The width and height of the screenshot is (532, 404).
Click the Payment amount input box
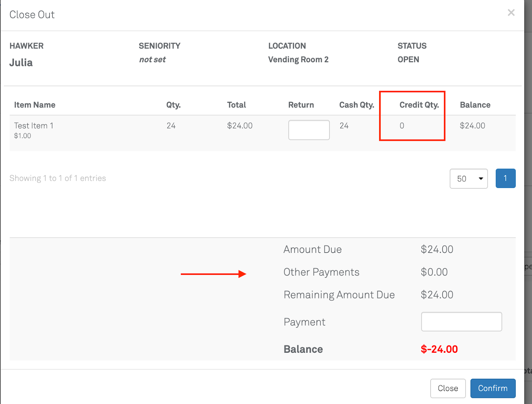coord(461,321)
